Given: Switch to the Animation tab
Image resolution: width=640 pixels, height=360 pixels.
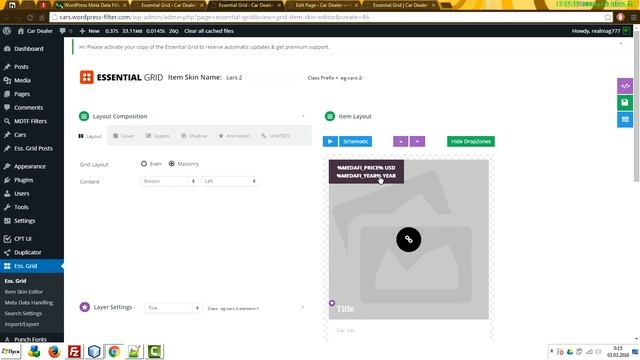Looking at the screenshot, I should tap(234, 136).
